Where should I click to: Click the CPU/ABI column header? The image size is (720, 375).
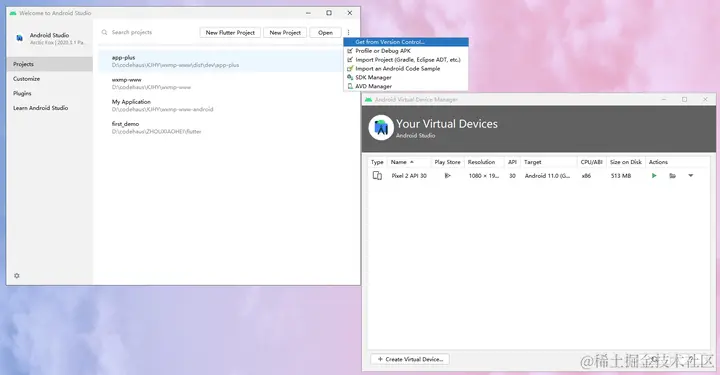click(591, 162)
